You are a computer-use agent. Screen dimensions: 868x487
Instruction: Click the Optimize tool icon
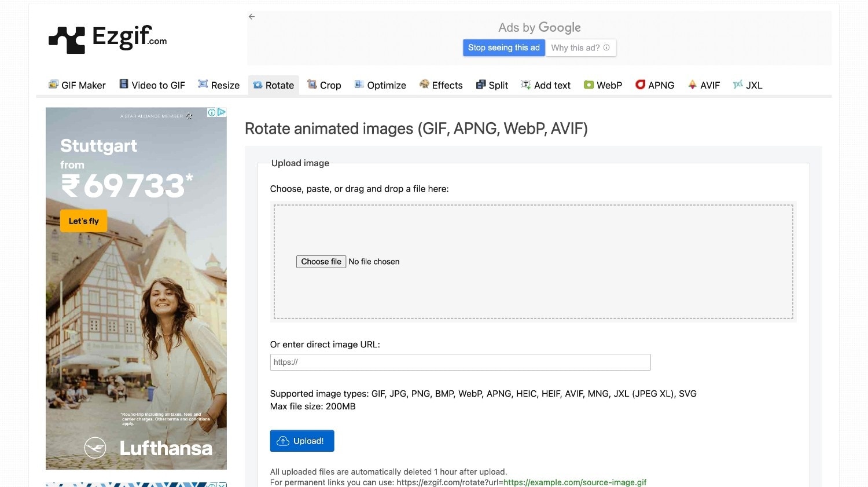[x=359, y=85]
